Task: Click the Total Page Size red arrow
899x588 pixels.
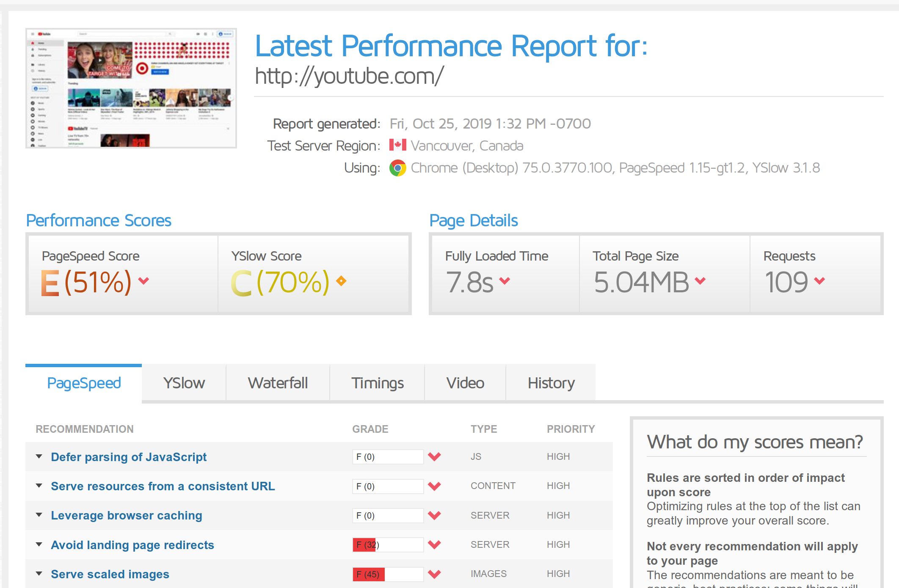Action: 700,280
